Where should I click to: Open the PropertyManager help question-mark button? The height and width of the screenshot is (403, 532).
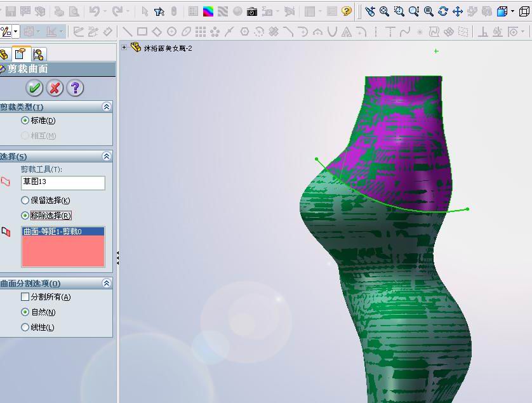(x=75, y=88)
